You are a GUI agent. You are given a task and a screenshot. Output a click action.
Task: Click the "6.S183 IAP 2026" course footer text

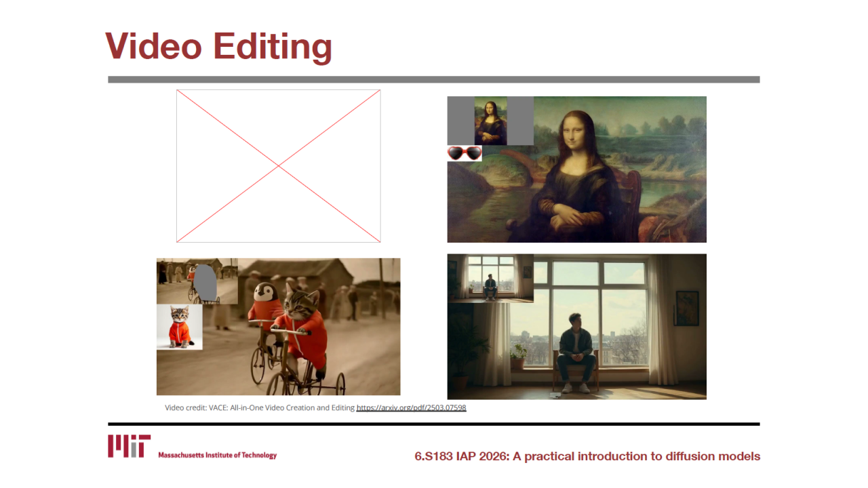[587, 456]
